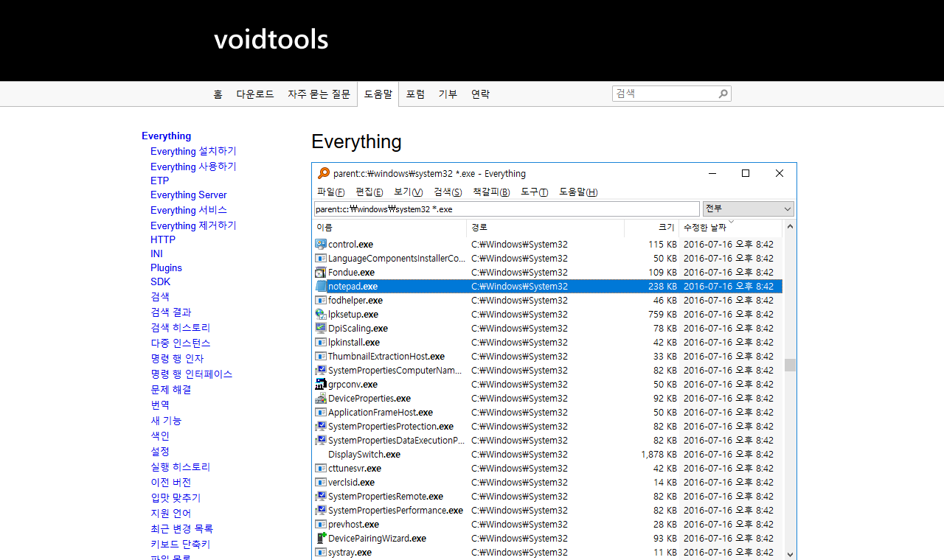This screenshot has width=944, height=560.
Task: Click the DpiScaling.exe file icon
Action: [321, 328]
